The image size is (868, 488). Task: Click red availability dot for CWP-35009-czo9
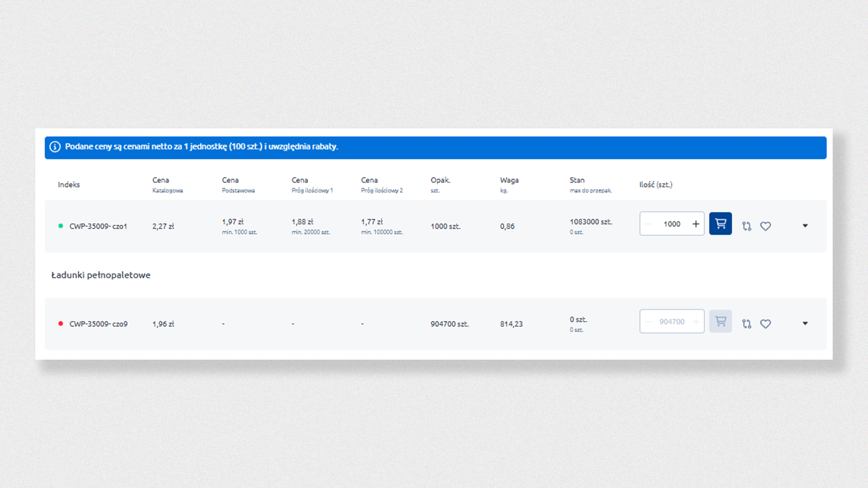click(61, 324)
